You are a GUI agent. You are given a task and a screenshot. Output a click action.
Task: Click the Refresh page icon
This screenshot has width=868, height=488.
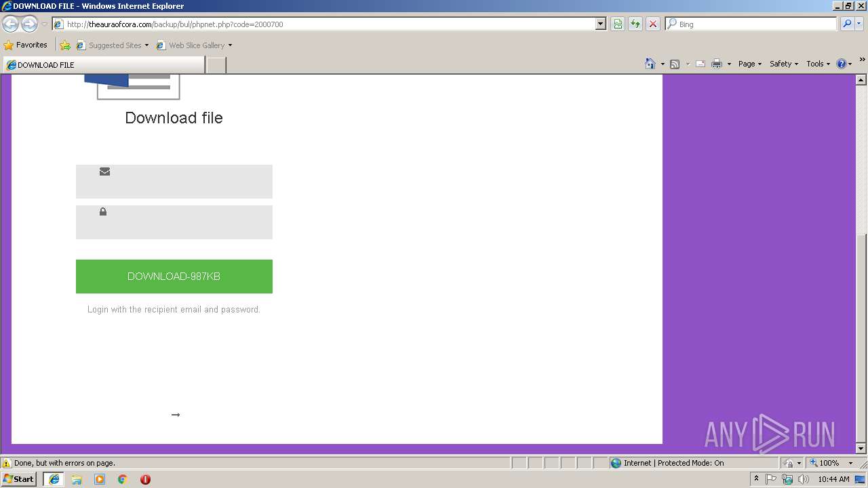click(x=635, y=24)
